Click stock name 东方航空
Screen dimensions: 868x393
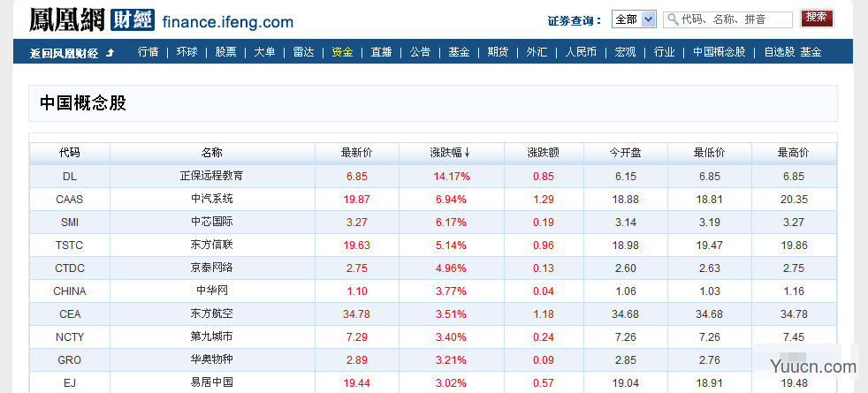pyautogui.click(x=212, y=314)
